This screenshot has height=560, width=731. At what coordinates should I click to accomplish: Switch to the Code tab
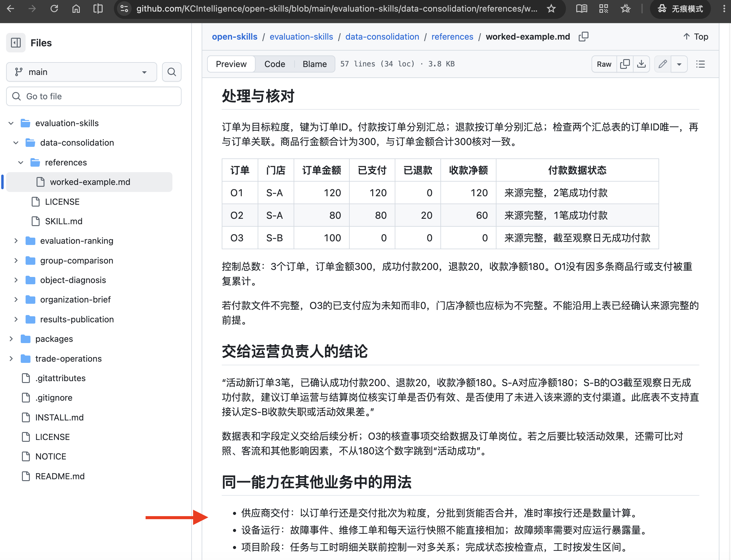click(x=274, y=64)
